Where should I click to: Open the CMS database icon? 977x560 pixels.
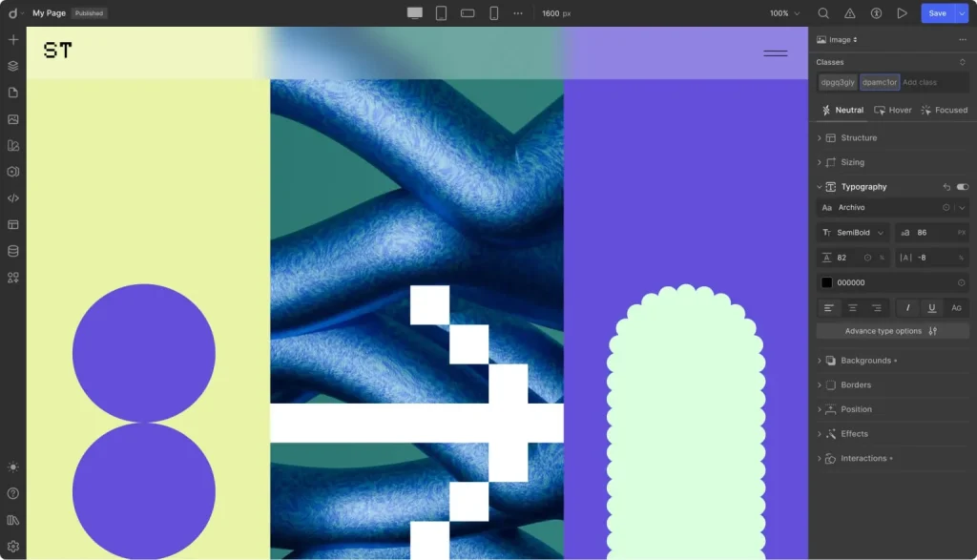tap(13, 252)
